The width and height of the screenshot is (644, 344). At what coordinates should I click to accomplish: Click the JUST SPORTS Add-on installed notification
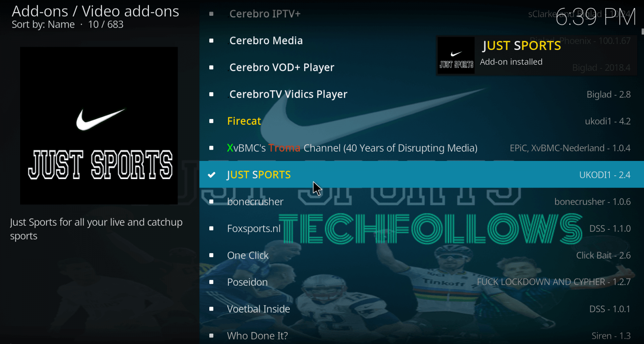tap(537, 56)
